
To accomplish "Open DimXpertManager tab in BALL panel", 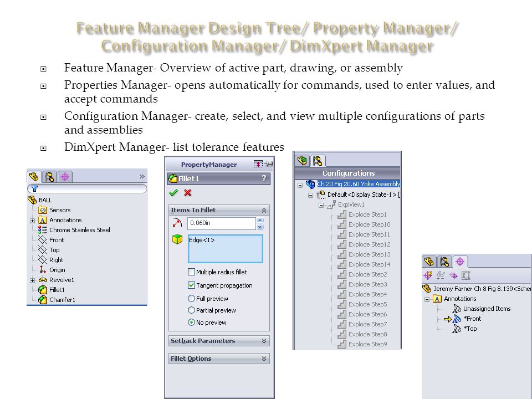I will (65, 177).
